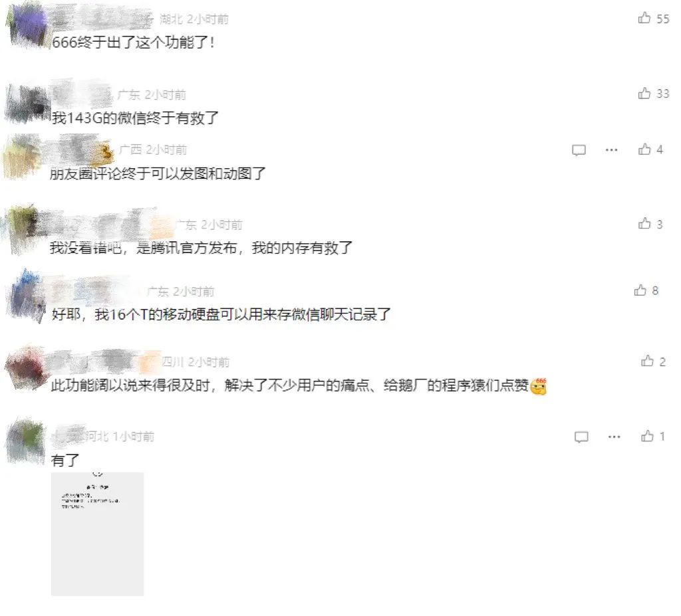Screen dimensions: 681x616
Task: Like the 河北 comment saying 有了
Action: [647, 435]
